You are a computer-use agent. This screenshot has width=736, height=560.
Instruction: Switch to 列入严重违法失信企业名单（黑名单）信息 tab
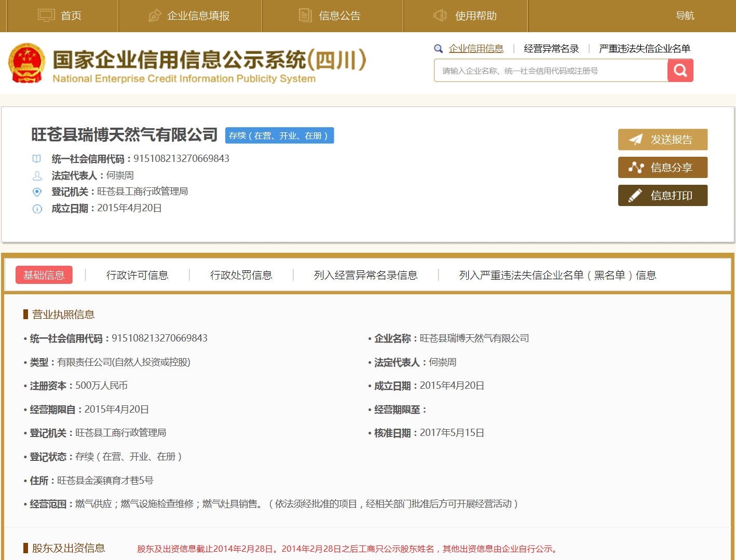558,275
